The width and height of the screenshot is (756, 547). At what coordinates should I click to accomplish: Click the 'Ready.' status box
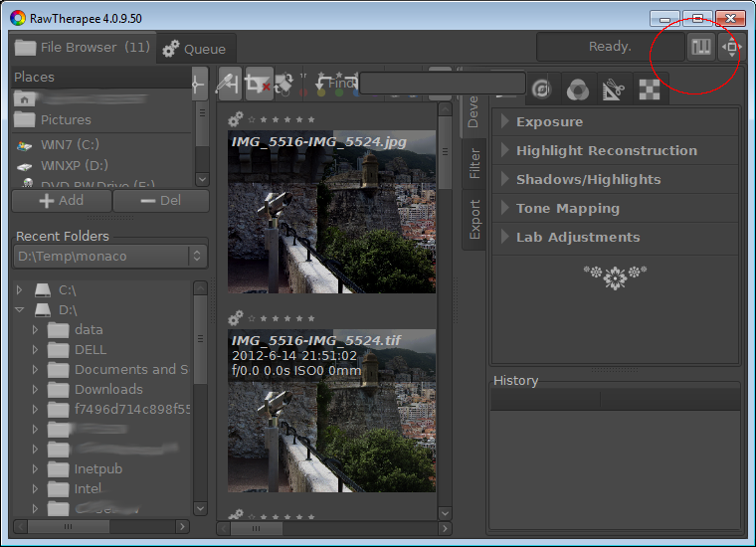pyautogui.click(x=610, y=47)
